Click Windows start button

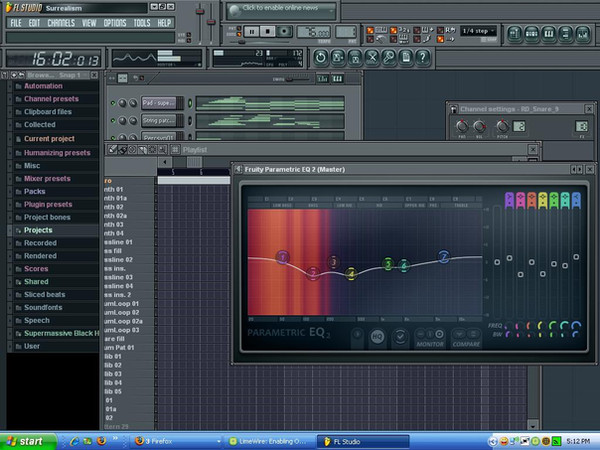coord(27,442)
